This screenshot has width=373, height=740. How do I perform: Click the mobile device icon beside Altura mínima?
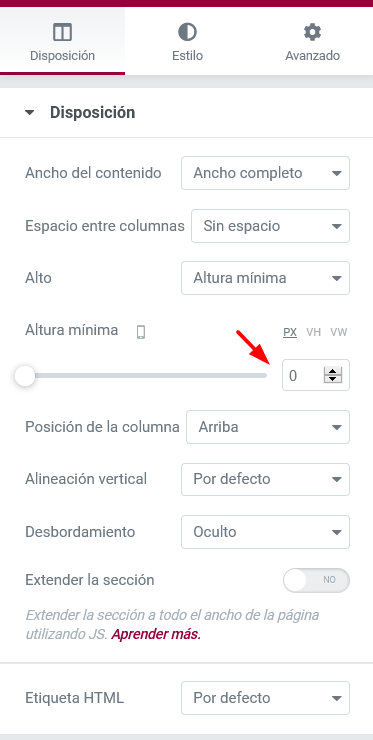(x=141, y=332)
